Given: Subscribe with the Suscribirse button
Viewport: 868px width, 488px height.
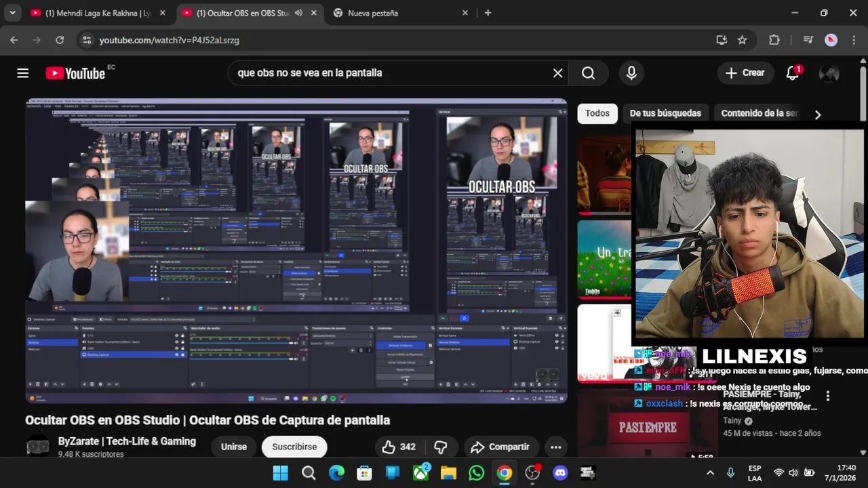Looking at the screenshot, I should click(294, 447).
